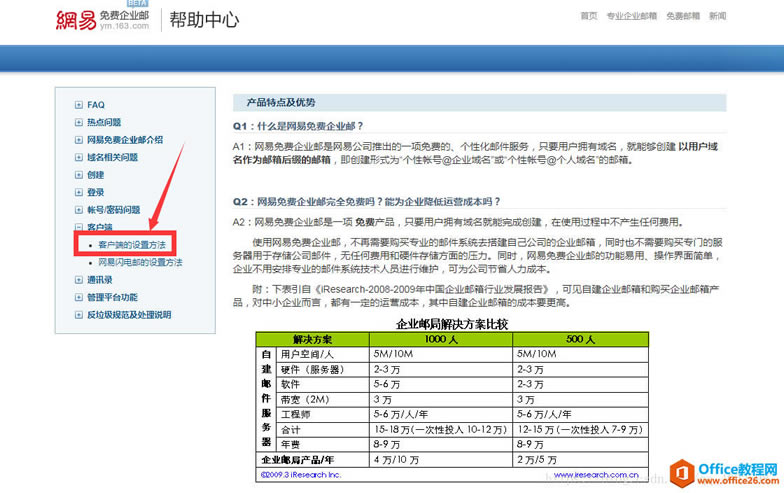The image size is (784, 493).
Task: Open 管理平台功能 section
Action: (x=112, y=298)
